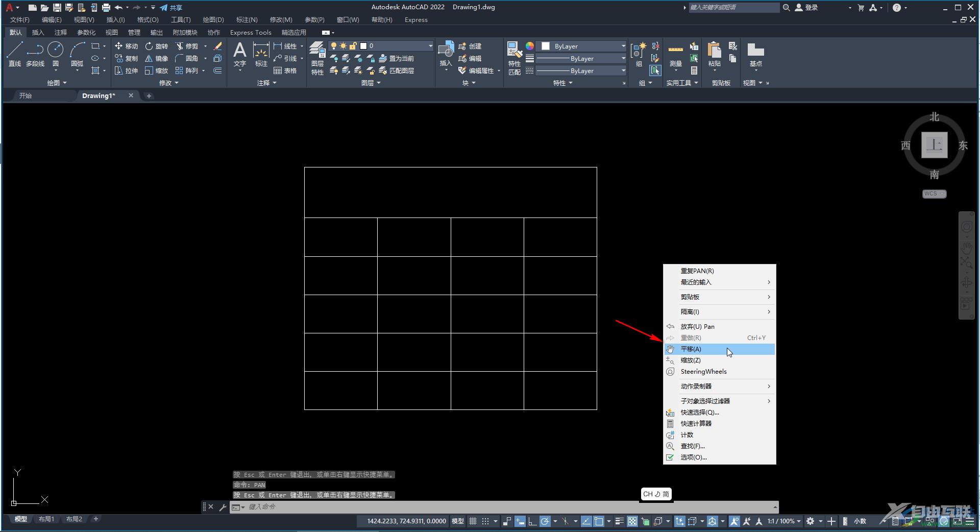Select the 直线 (Line) drawing tool
The height and width of the screenshot is (532, 980).
[14, 54]
